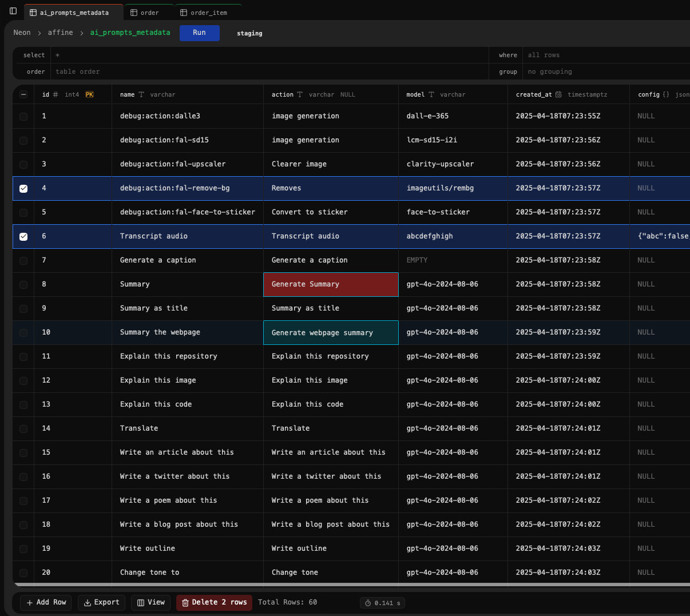Click table icon in ai_prompts_metadata tab
Screen dimensions: 690x616
click(x=33, y=13)
